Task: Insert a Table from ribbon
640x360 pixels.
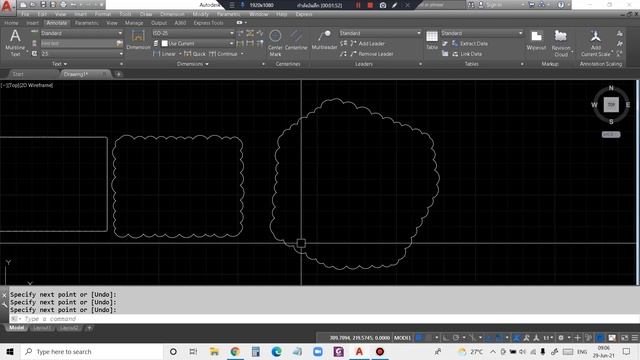Action: (432, 40)
